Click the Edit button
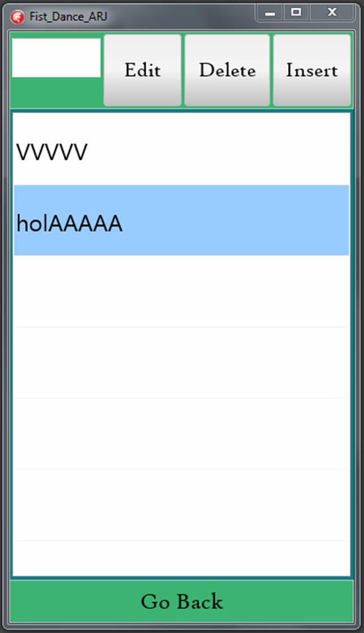The image size is (364, 633). (142, 70)
